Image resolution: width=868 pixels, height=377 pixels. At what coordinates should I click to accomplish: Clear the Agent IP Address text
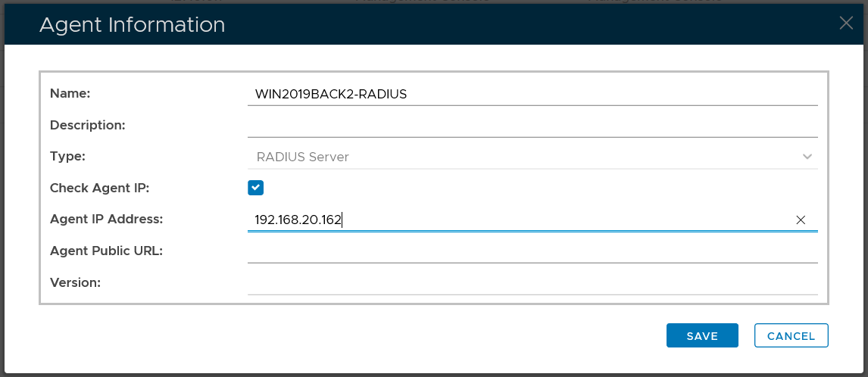click(801, 220)
